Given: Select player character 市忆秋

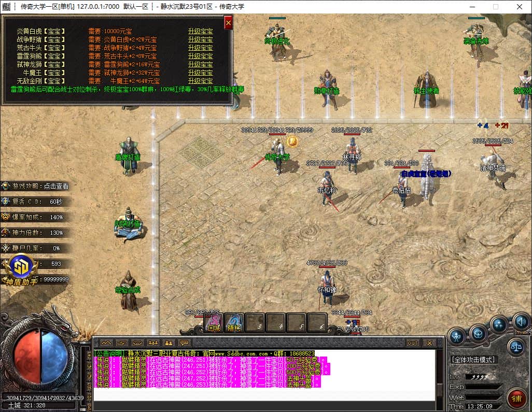Looking at the screenshot, I should [327, 189].
